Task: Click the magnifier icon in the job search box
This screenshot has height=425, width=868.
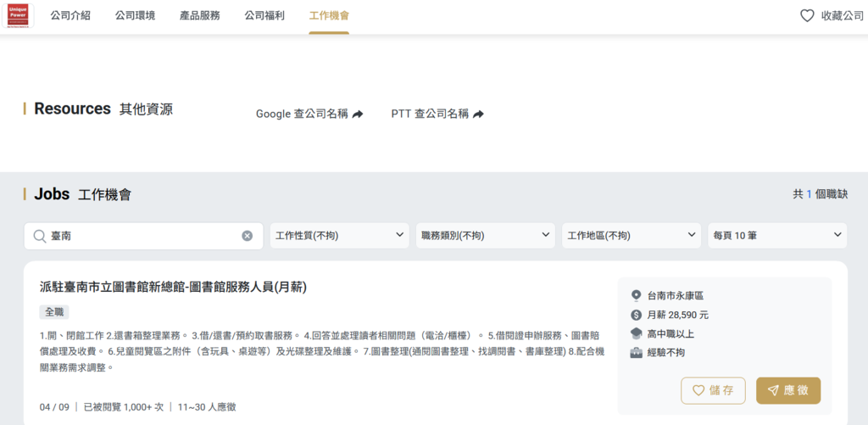Action: (39, 236)
